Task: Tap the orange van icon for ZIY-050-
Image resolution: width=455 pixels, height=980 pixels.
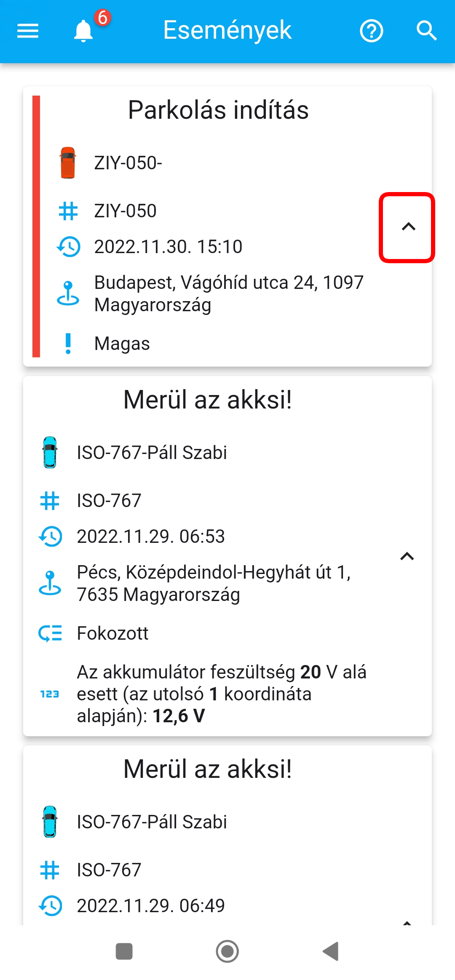Action: pos(68,163)
